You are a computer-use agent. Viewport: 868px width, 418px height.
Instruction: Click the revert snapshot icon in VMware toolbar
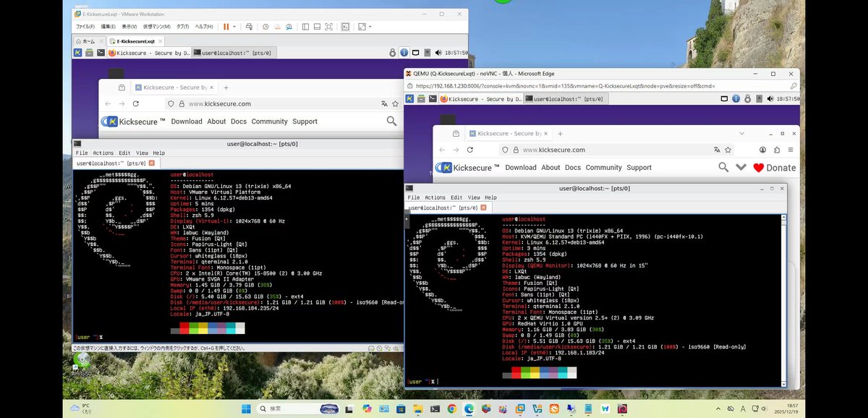277,27
